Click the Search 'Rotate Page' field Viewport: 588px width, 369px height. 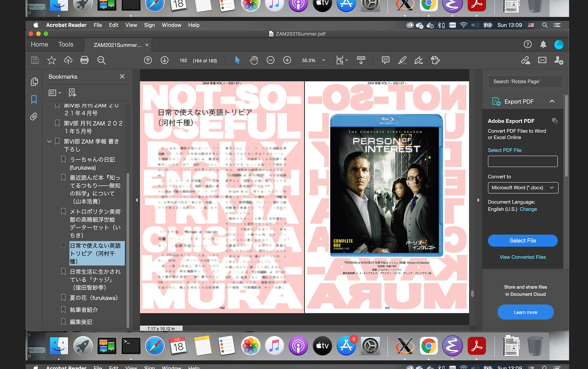(x=525, y=82)
